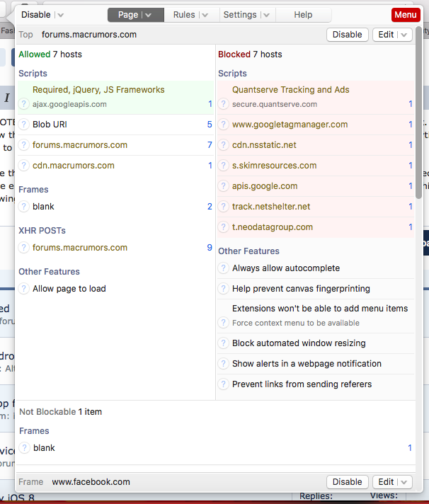Click Prevent links from sending referers
This screenshot has width=429, height=504.
316,384
